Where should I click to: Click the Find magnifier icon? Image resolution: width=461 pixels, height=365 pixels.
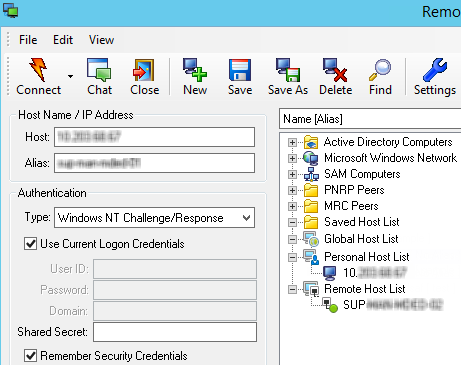(380, 70)
